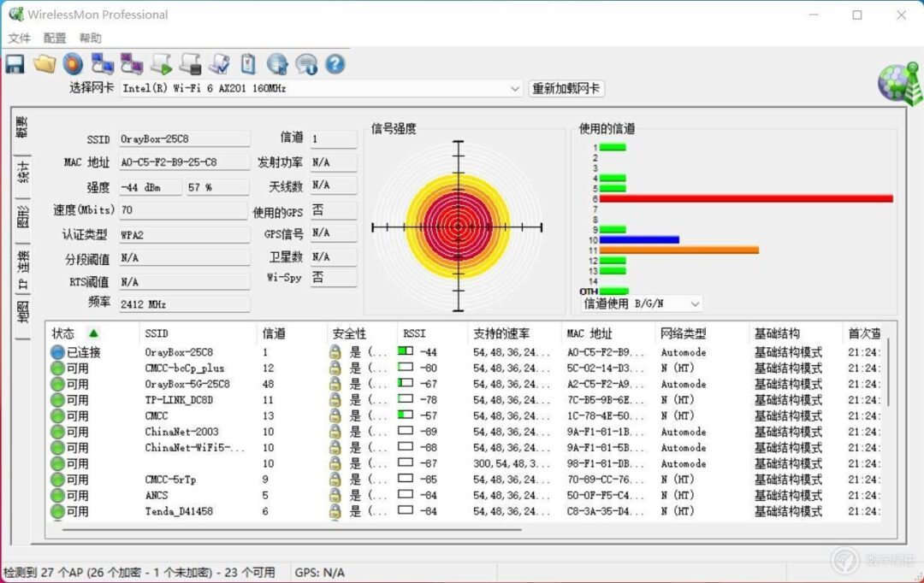Screen dimensions: 924x583
Task: Click the red channel 6 usage bar
Action: coord(746,199)
